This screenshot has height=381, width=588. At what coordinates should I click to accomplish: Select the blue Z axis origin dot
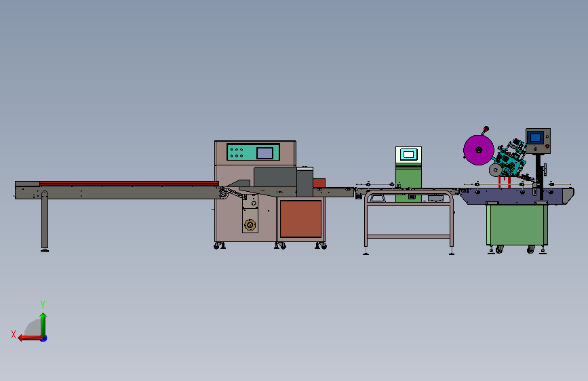point(44,339)
